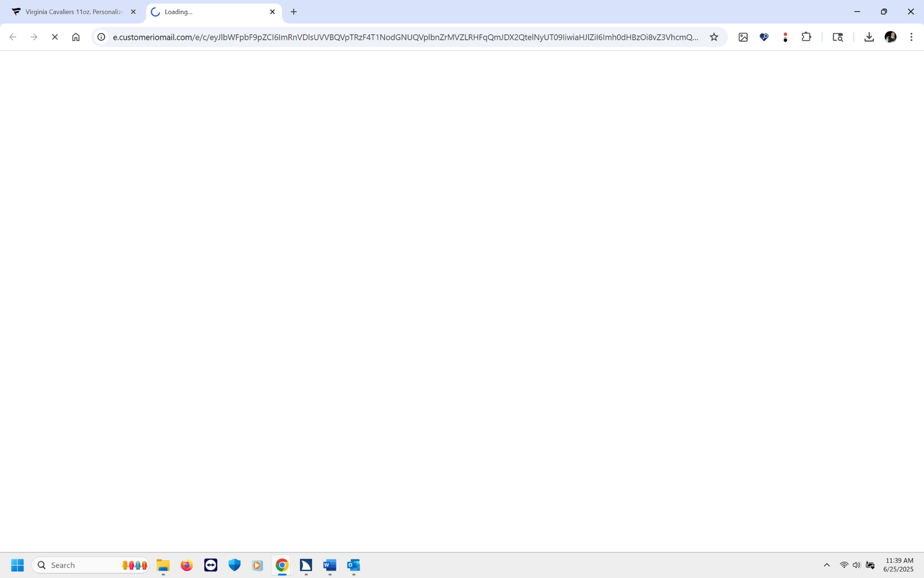
Task: Open the browser home page
Action: [76, 37]
